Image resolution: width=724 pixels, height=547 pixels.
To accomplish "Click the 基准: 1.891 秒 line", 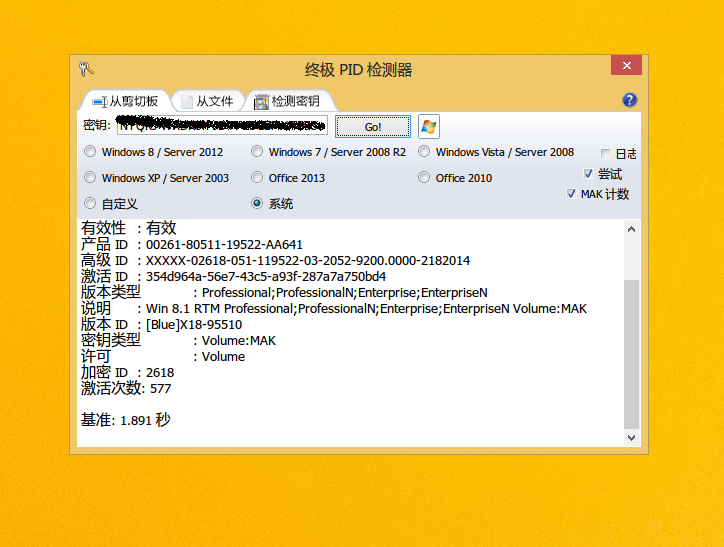I will pos(126,420).
